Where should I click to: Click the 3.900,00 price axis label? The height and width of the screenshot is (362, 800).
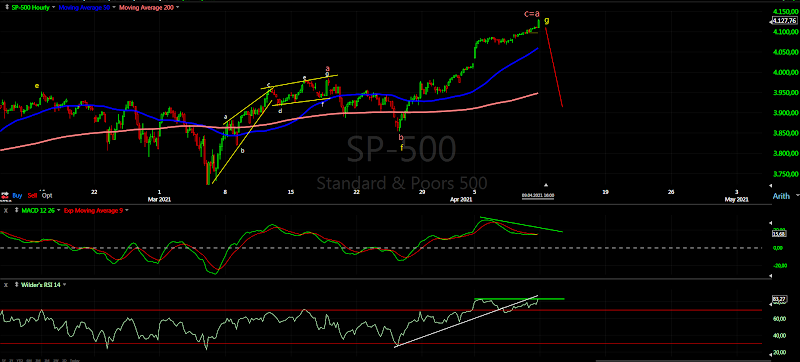tap(785, 113)
